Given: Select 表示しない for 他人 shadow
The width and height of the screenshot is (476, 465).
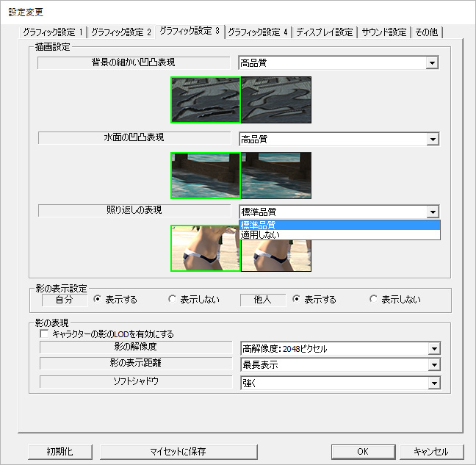Looking at the screenshot, I should [x=395, y=299].
